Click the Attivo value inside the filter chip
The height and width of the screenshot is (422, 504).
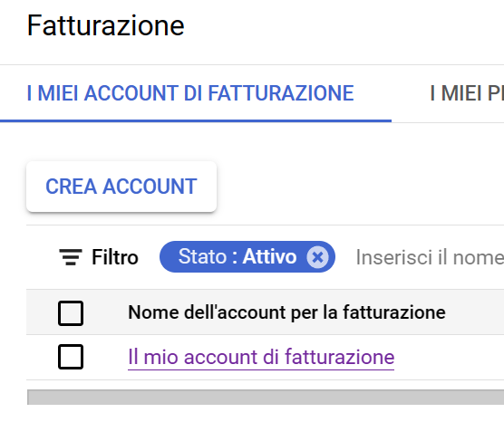tap(269, 256)
